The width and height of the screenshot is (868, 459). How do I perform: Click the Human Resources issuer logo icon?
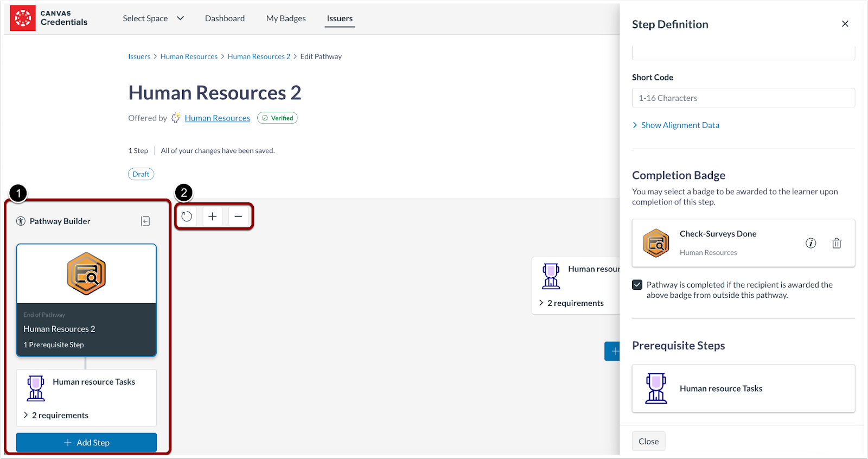click(x=176, y=118)
